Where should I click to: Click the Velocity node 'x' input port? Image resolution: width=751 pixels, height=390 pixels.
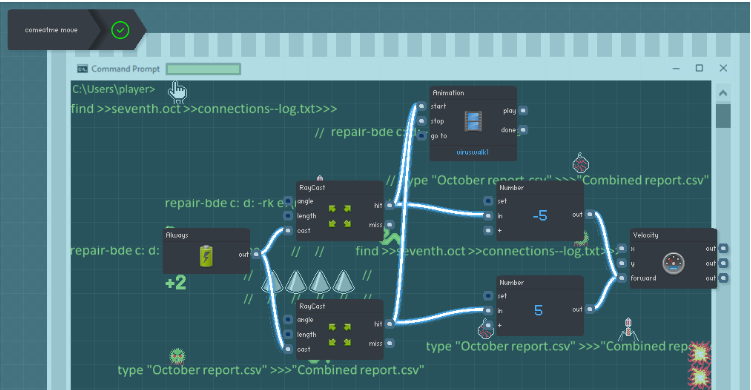click(622, 248)
